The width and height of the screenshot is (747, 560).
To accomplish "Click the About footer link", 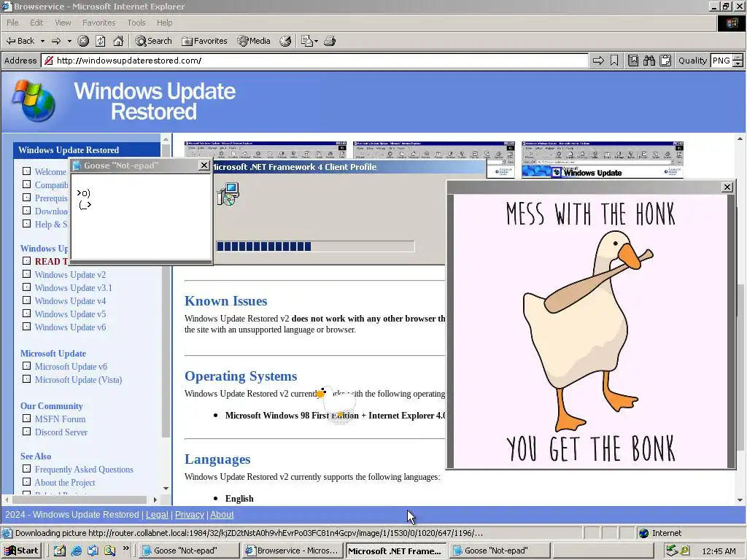I will tap(222, 515).
